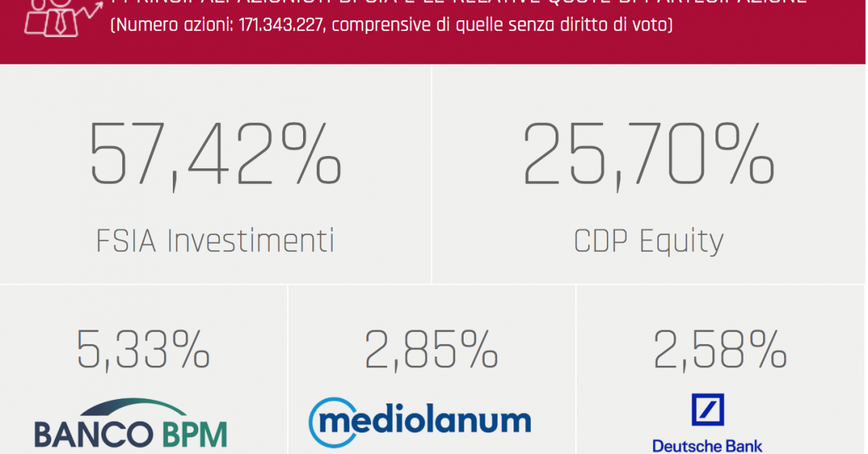Viewport: 868px width, 454px height.
Task: Click the CDP Equity label
Action: coord(648,241)
